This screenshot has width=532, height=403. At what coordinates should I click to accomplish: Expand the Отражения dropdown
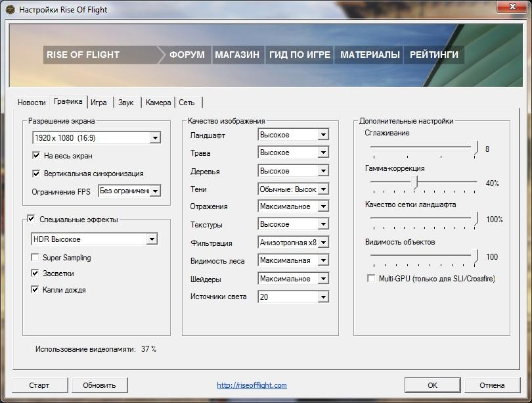click(x=293, y=206)
